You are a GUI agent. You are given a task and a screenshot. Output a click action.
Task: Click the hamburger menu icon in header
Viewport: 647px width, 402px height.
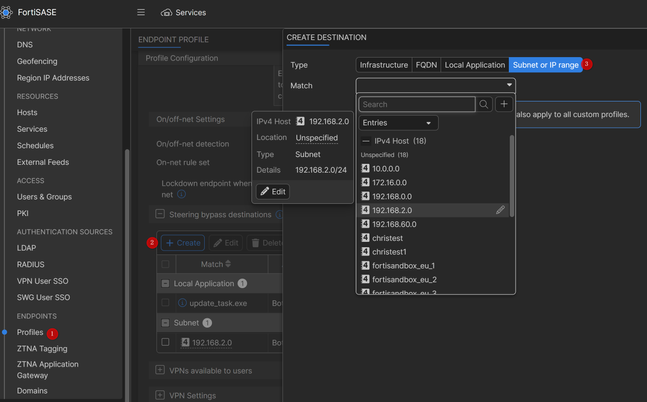141,13
